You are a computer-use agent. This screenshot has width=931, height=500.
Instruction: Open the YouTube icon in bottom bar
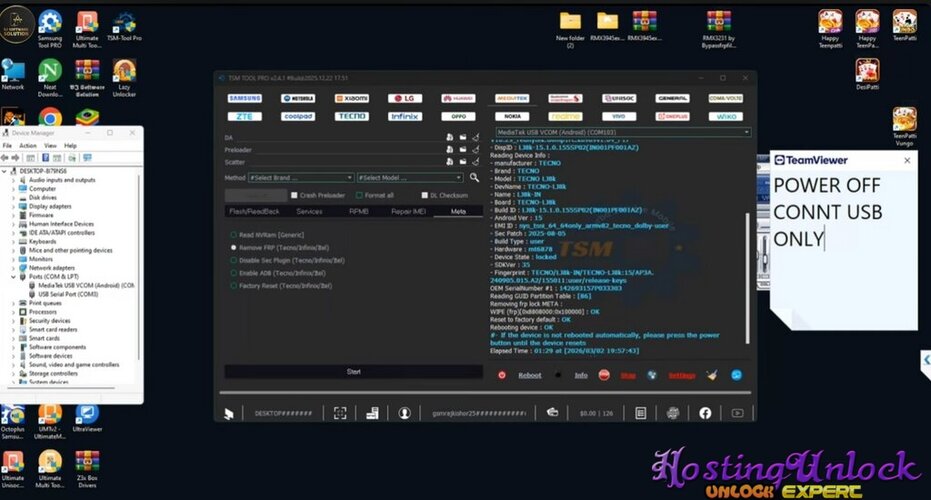pyautogui.click(x=737, y=412)
